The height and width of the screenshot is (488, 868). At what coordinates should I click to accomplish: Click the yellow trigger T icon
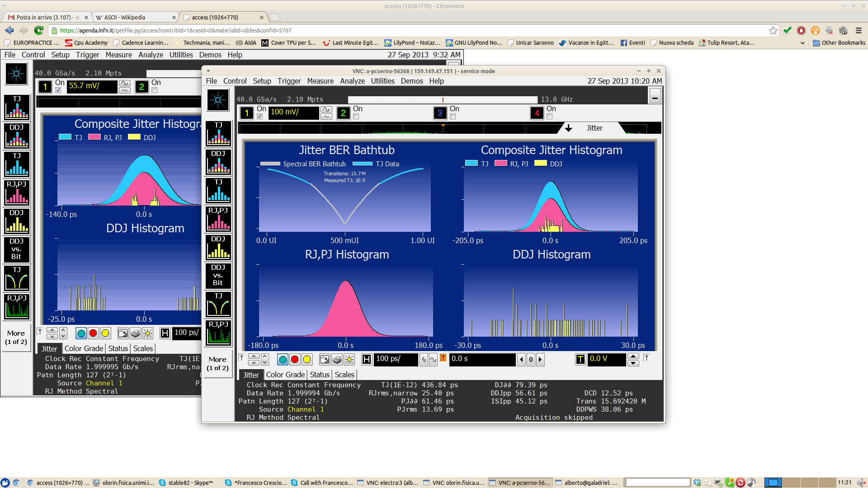pos(580,359)
